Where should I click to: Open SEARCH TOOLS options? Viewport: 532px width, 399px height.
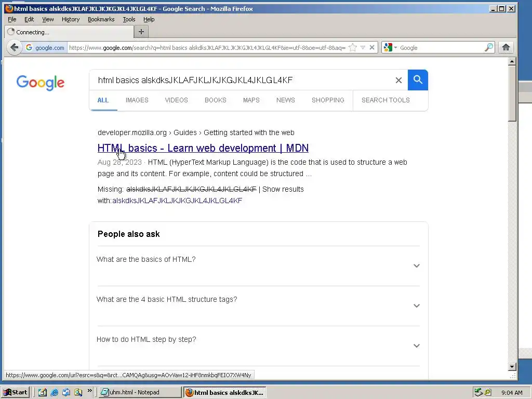click(386, 100)
